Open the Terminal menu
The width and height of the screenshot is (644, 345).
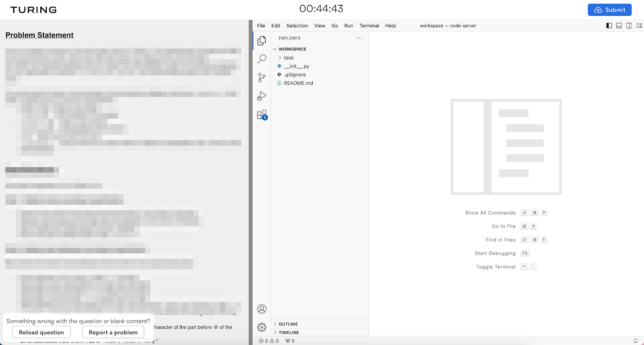coord(369,25)
